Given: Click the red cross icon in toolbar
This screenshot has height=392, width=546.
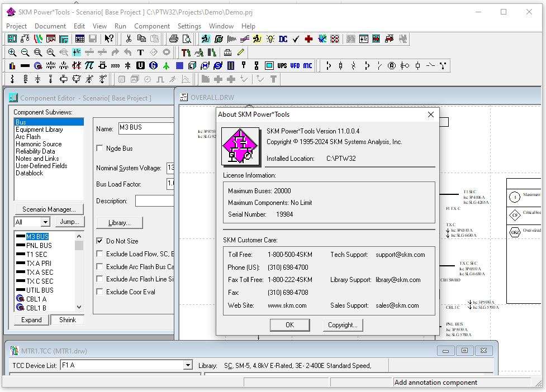Looking at the screenshot, I should (x=308, y=39).
